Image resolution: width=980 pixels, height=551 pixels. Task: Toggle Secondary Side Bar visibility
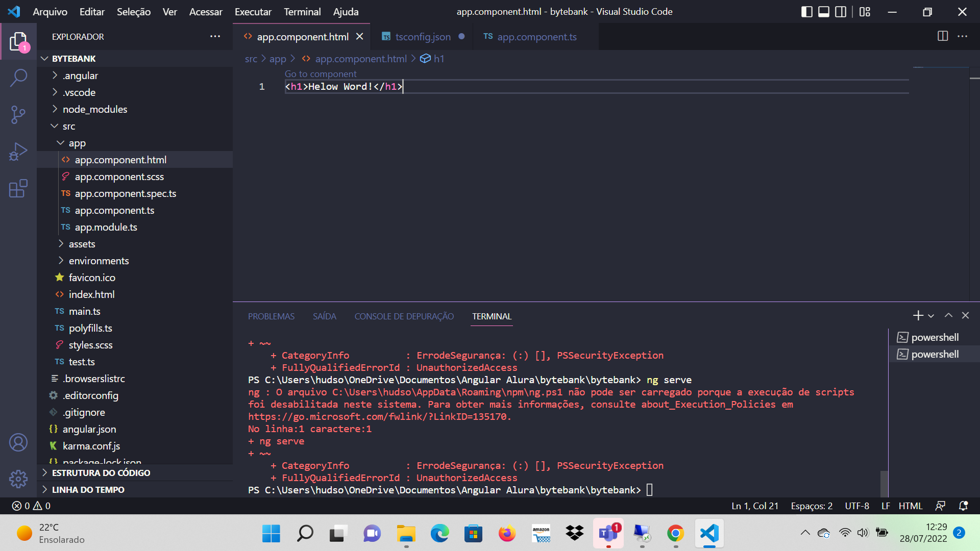(x=841, y=12)
